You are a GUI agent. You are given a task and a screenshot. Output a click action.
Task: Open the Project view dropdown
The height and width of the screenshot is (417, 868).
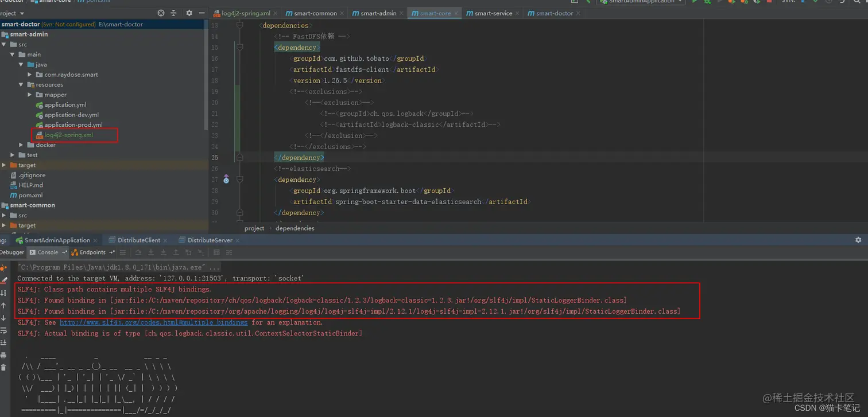coord(22,13)
